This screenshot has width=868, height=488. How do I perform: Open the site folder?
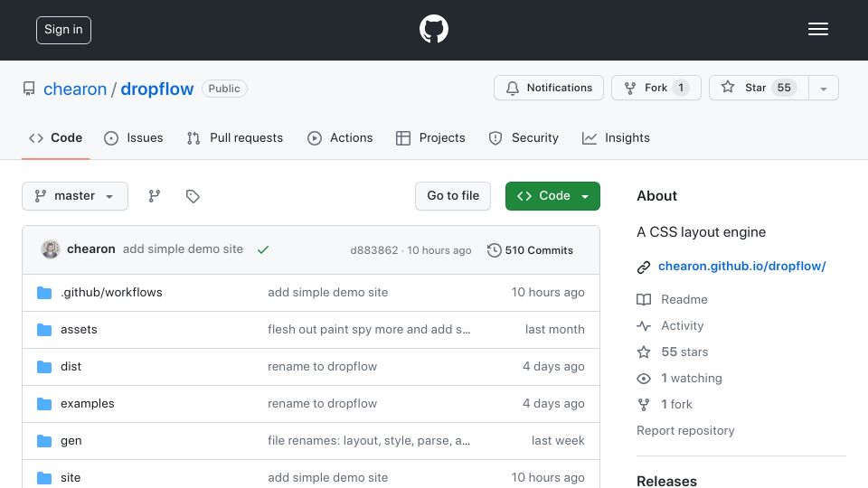tap(71, 477)
